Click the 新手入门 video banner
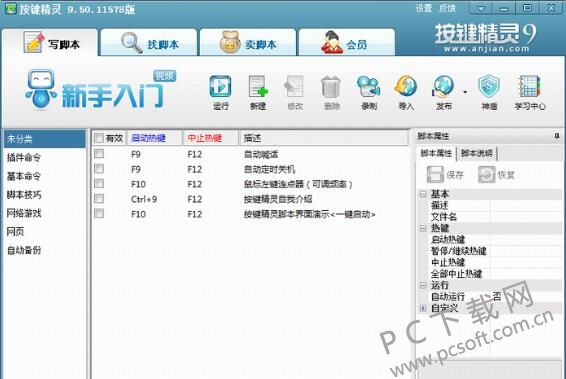 click(x=99, y=90)
